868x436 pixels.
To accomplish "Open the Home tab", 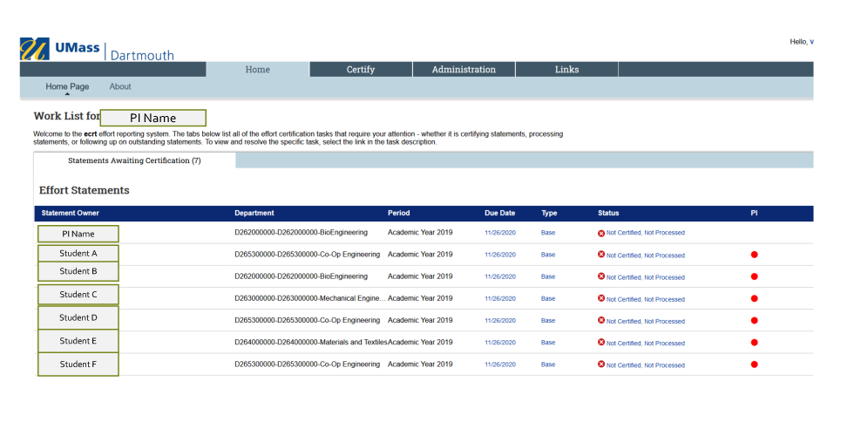I will 257,69.
